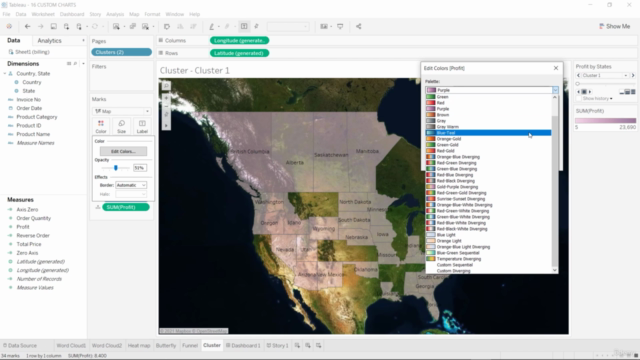
Task: Open the Dashboard 1 tab
Action: click(243, 345)
